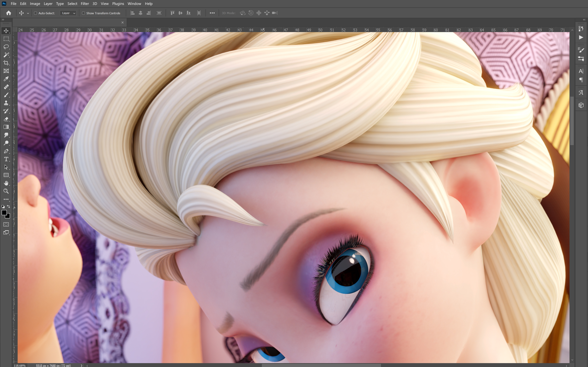Image resolution: width=588 pixels, height=367 pixels.
Task: Open the 3D panel cube icon
Action: click(581, 105)
